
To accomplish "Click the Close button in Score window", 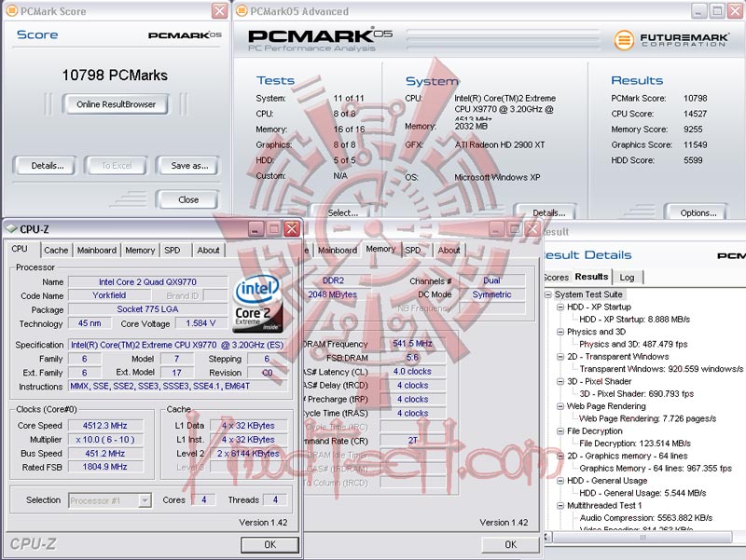I will [188, 199].
